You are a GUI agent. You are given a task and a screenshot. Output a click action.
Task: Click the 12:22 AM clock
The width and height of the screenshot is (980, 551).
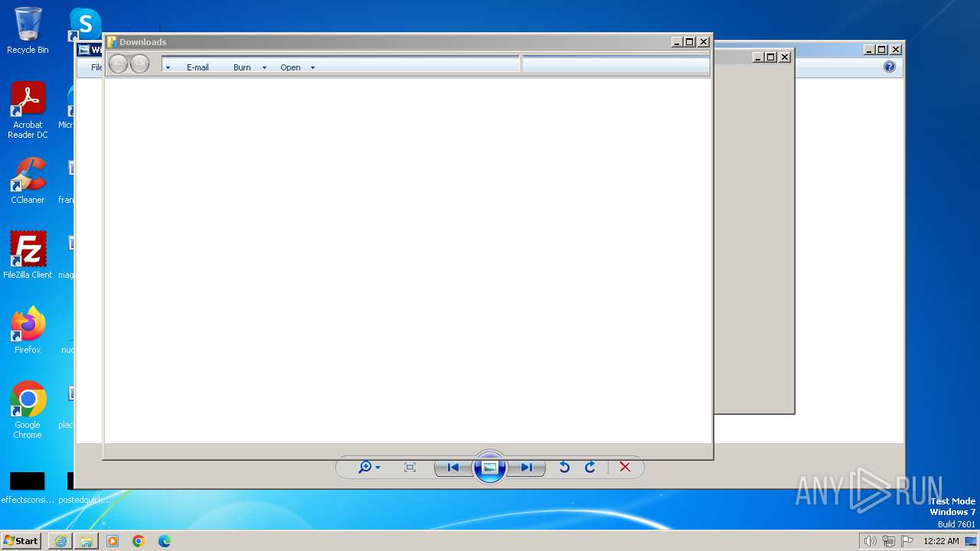click(x=941, y=541)
